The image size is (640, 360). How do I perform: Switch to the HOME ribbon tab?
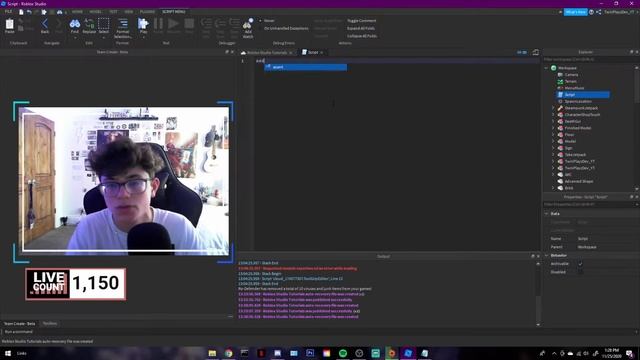tap(77, 12)
